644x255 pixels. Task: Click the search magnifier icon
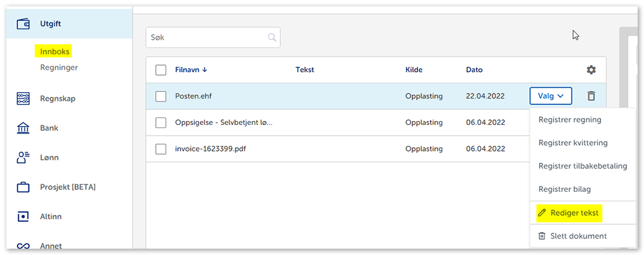coord(272,37)
